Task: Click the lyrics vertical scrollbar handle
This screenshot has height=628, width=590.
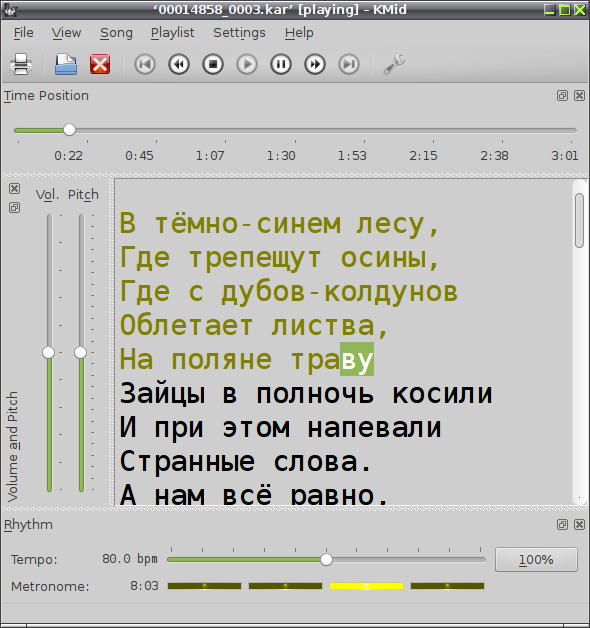Action: (x=579, y=221)
